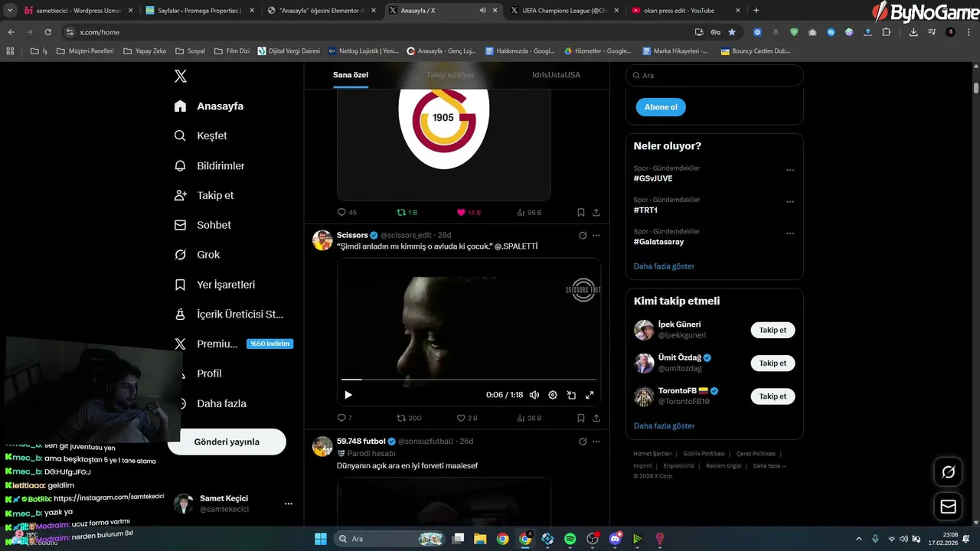
Task: Bookmark the Galatasaray logo post
Action: (x=580, y=212)
